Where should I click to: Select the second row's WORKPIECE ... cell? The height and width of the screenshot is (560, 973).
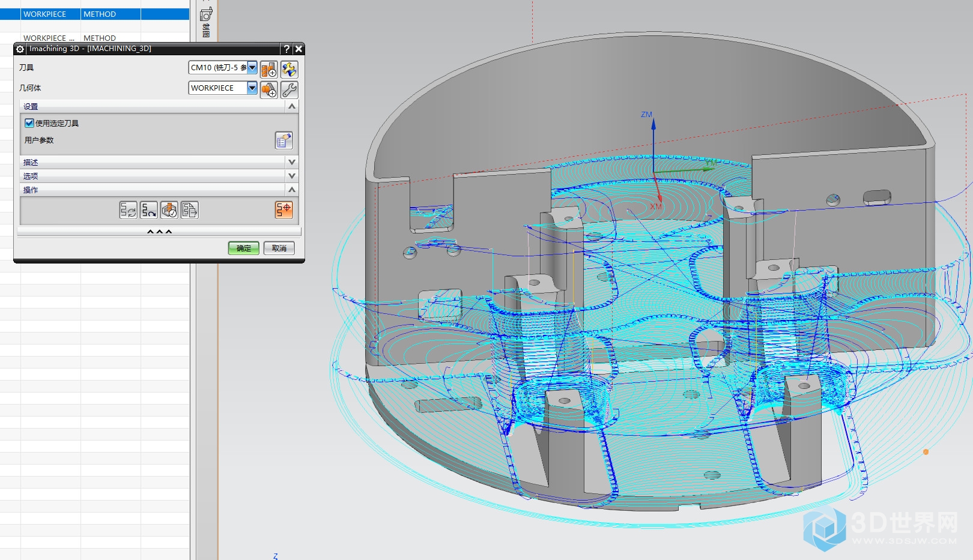[50, 37]
